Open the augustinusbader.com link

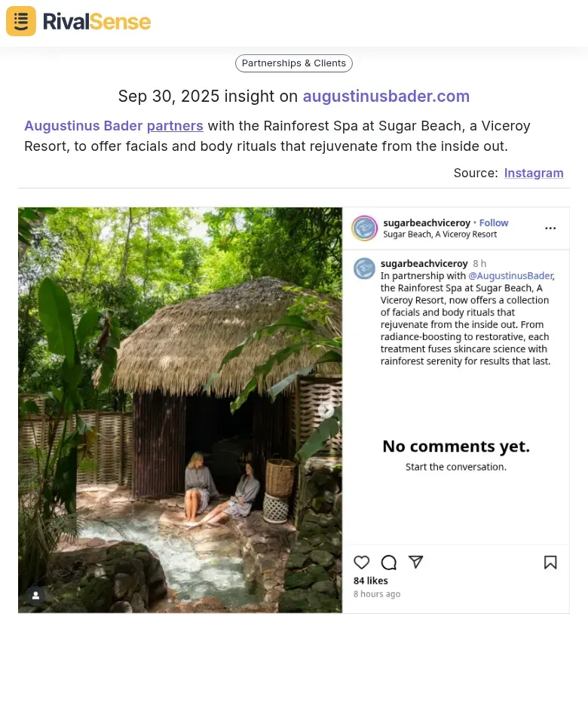coord(386,97)
